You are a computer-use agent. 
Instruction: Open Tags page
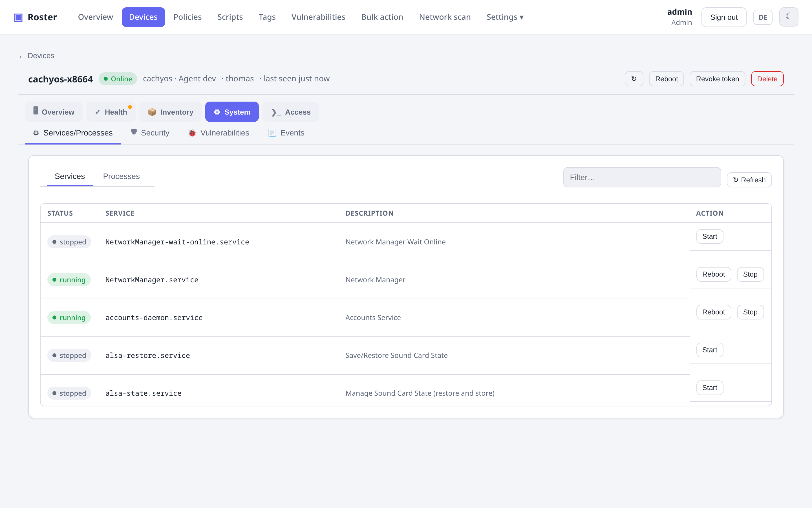coord(267,17)
